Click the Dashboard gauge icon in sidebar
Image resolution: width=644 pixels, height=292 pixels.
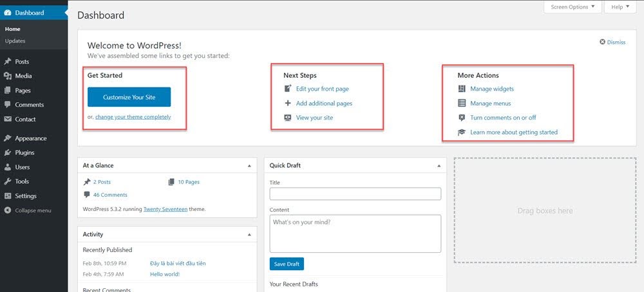(7, 13)
